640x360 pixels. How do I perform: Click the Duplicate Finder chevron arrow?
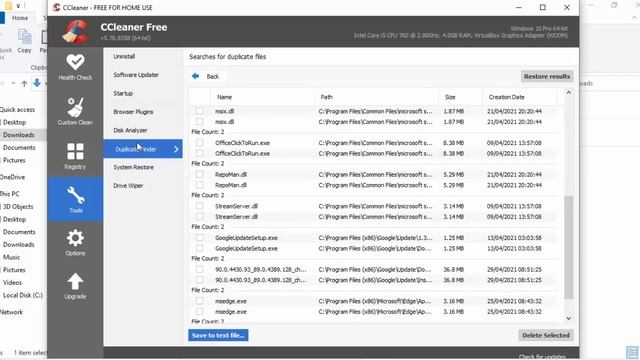pyautogui.click(x=176, y=149)
